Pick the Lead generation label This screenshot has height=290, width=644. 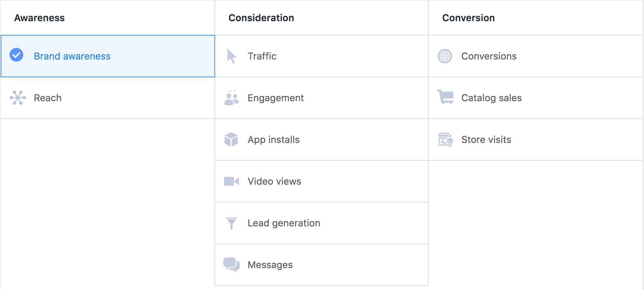(284, 223)
